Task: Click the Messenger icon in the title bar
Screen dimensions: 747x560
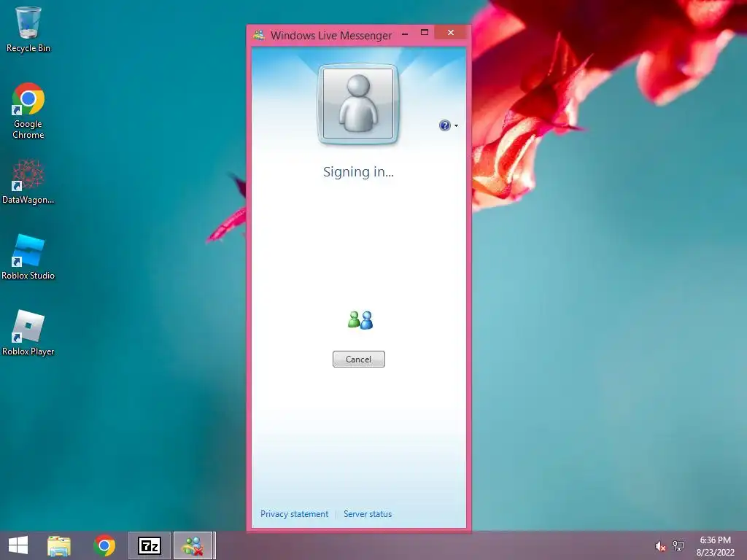Action: pyautogui.click(x=259, y=35)
